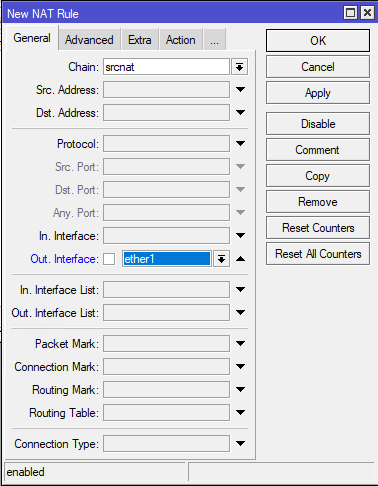Image resolution: width=378 pixels, height=486 pixels.
Task: Open the Chain dropdown list
Action: tap(239, 67)
